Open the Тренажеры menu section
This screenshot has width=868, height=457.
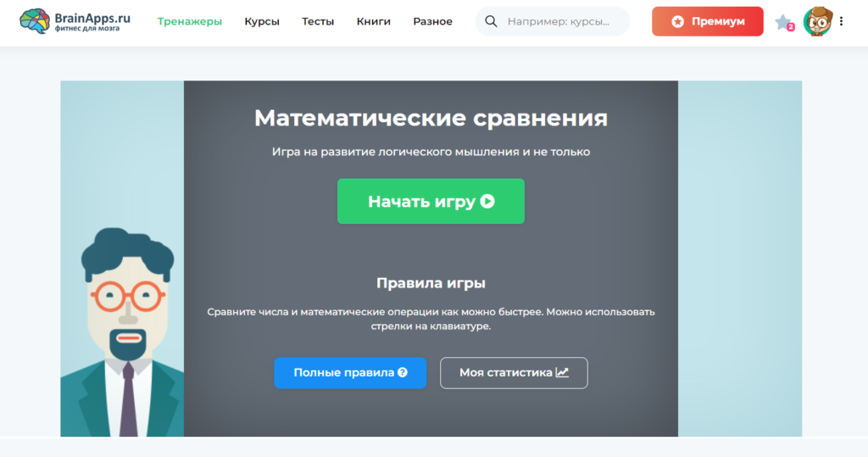pos(190,22)
